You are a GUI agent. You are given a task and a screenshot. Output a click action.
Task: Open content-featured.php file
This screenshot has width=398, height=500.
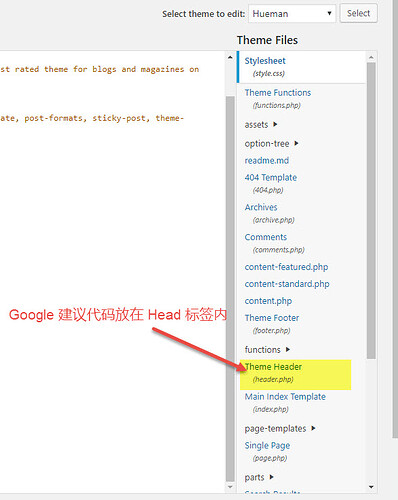click(x=286, y=267)
